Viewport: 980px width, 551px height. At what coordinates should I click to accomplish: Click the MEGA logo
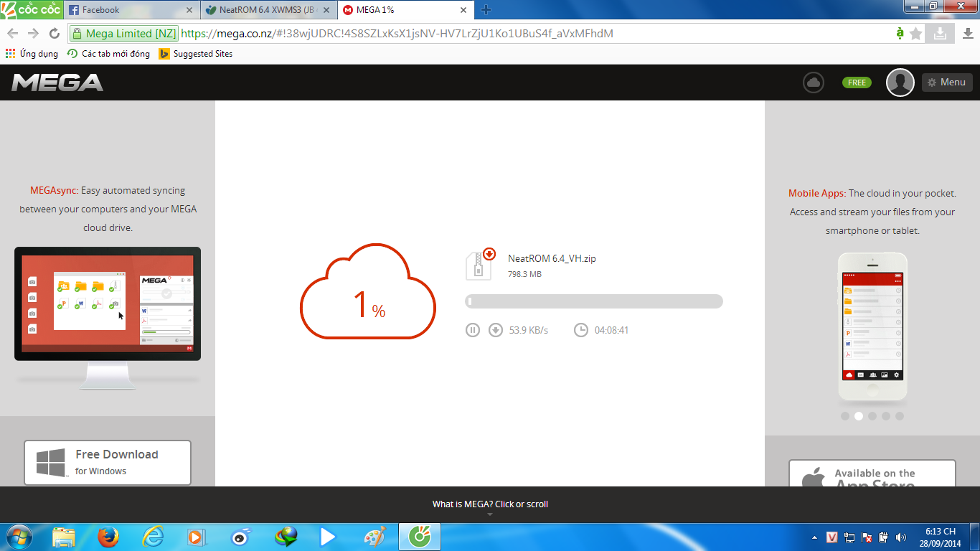point(57,83)
